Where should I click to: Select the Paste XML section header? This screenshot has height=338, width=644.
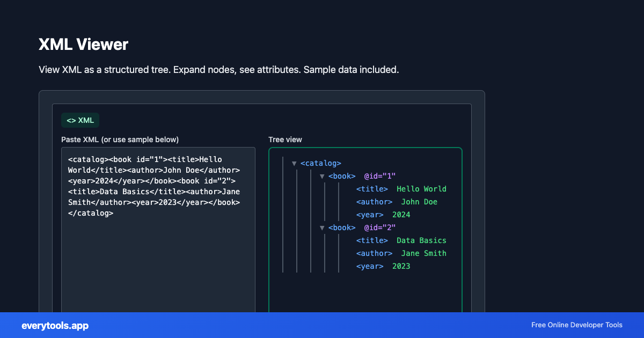pyautogui.click(x=120, y=139)
